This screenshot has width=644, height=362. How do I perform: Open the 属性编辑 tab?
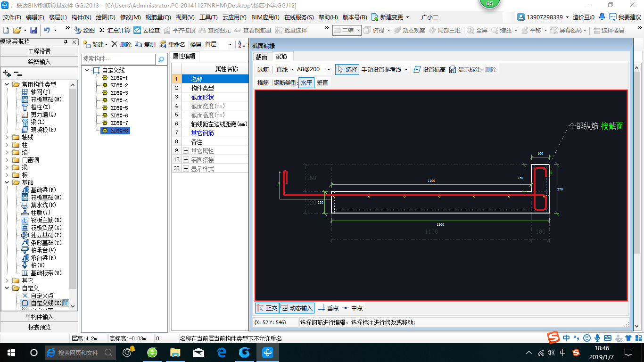pos(184,56)
